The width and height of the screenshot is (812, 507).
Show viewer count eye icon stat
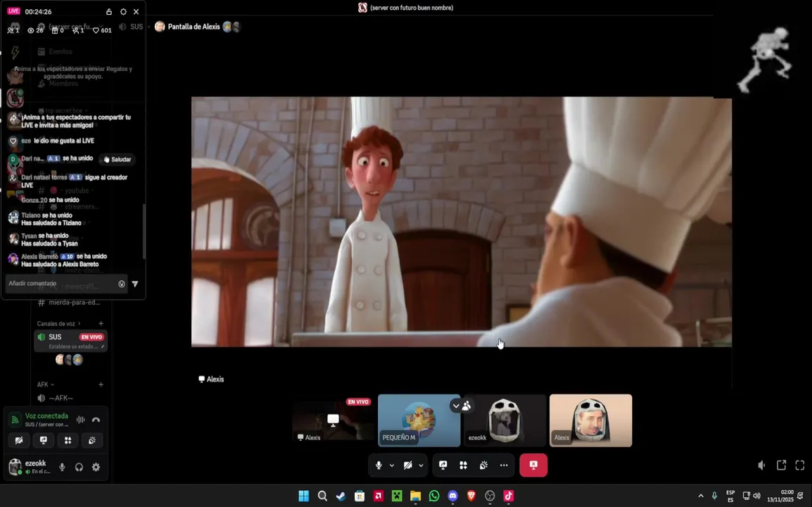[36, 30]
